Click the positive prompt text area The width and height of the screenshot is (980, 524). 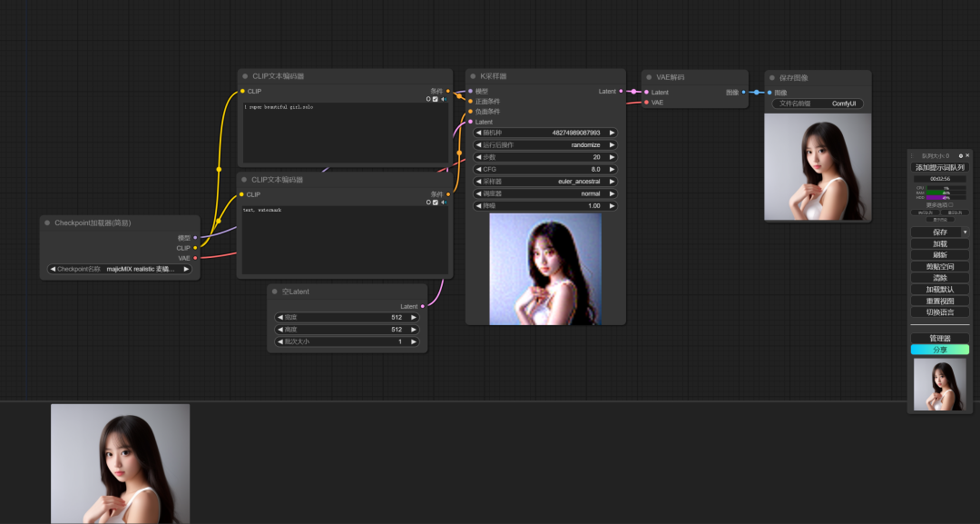click(345, 133)
